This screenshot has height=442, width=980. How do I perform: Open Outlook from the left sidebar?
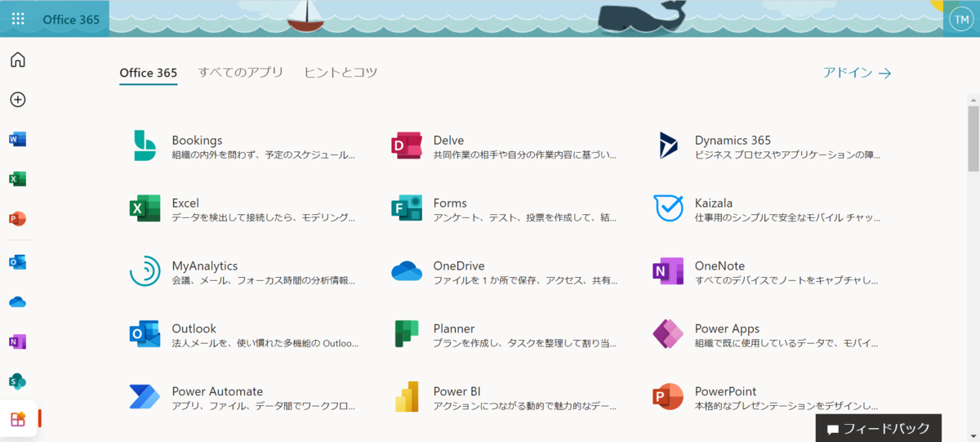pos(18,262)
